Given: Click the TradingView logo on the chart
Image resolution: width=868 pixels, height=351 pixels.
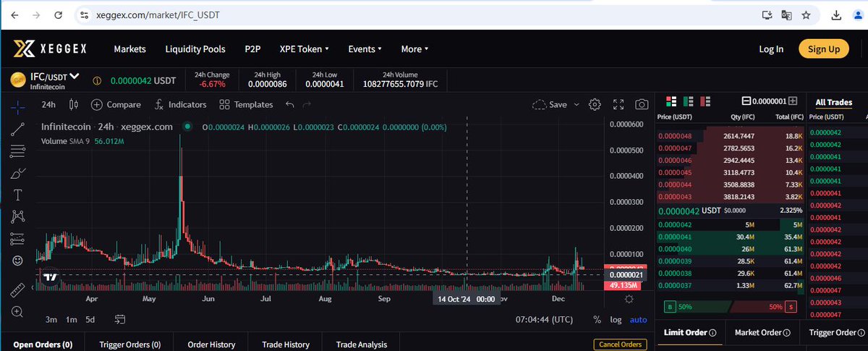Looking at the screenshot, I should point(49,278).
